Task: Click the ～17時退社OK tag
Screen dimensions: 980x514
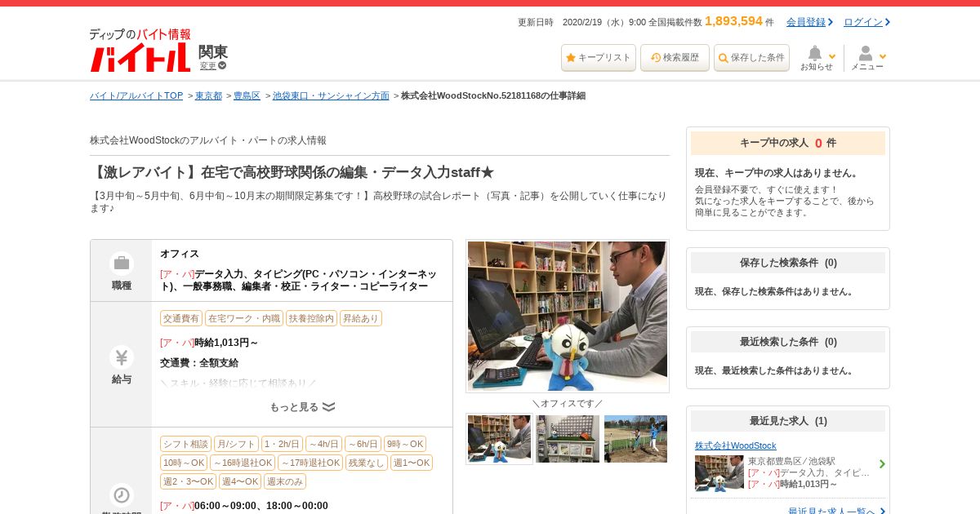Action: click(x=310, y=463)
